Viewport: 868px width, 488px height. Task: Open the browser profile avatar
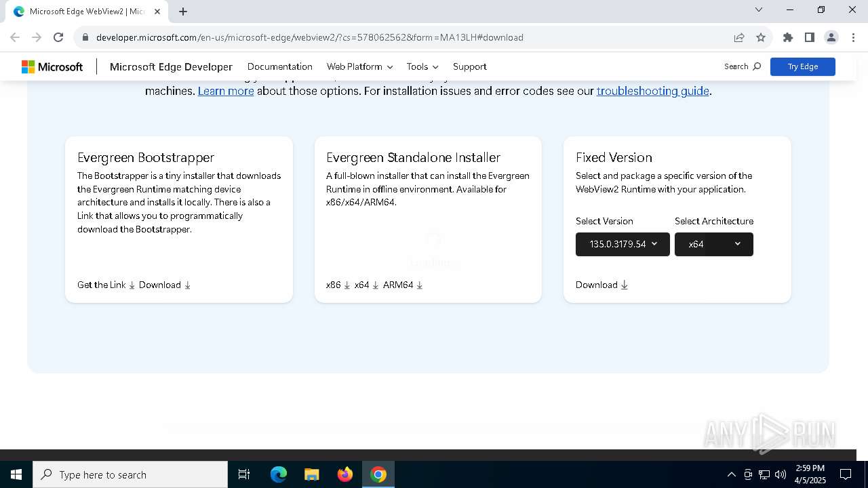pos(831,37)
